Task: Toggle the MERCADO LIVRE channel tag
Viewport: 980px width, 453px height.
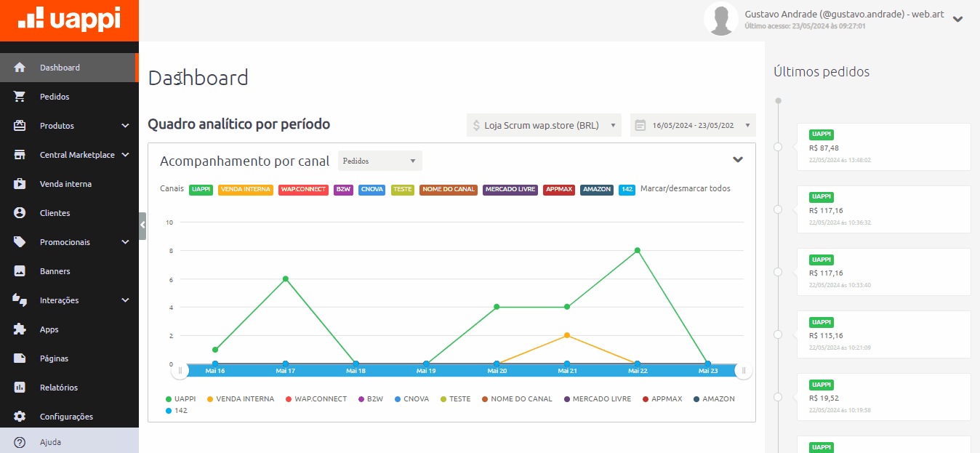Action: pos(510,189)
